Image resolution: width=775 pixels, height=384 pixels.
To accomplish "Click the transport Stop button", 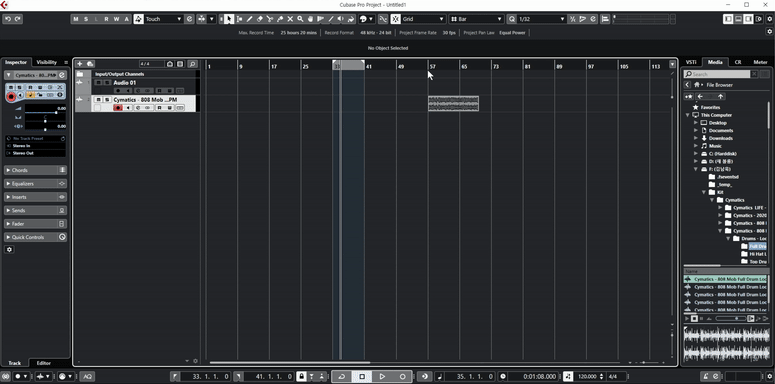I will 362,377.
